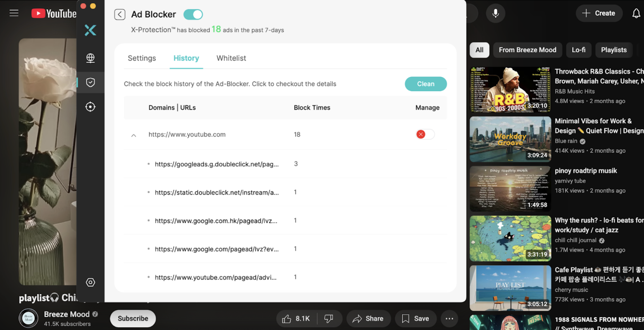Toggle the Ad Blocker master switch

[x=193, y=15]
